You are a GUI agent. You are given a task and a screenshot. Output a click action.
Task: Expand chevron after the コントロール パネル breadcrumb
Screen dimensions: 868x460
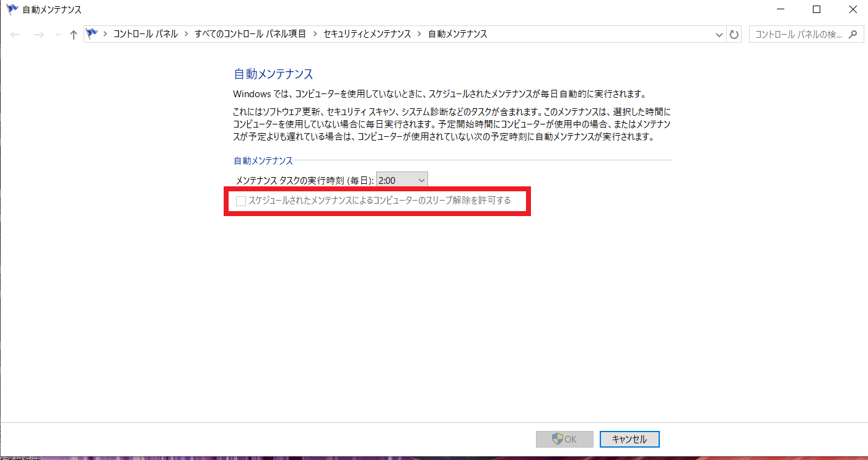(x=186, y=34)
